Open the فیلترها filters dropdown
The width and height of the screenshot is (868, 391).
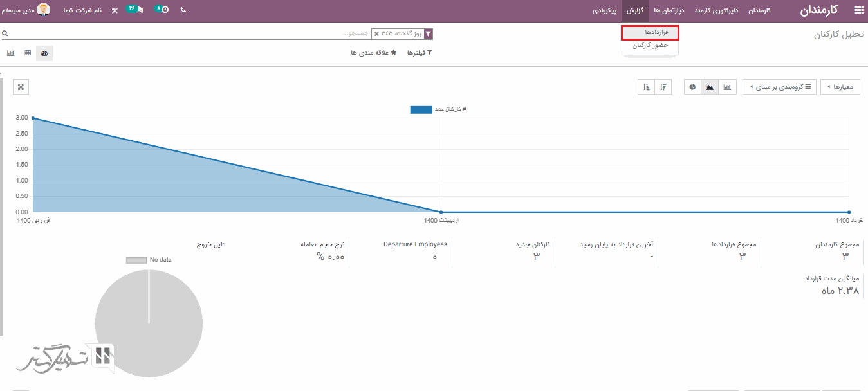[x=420, y=53]
